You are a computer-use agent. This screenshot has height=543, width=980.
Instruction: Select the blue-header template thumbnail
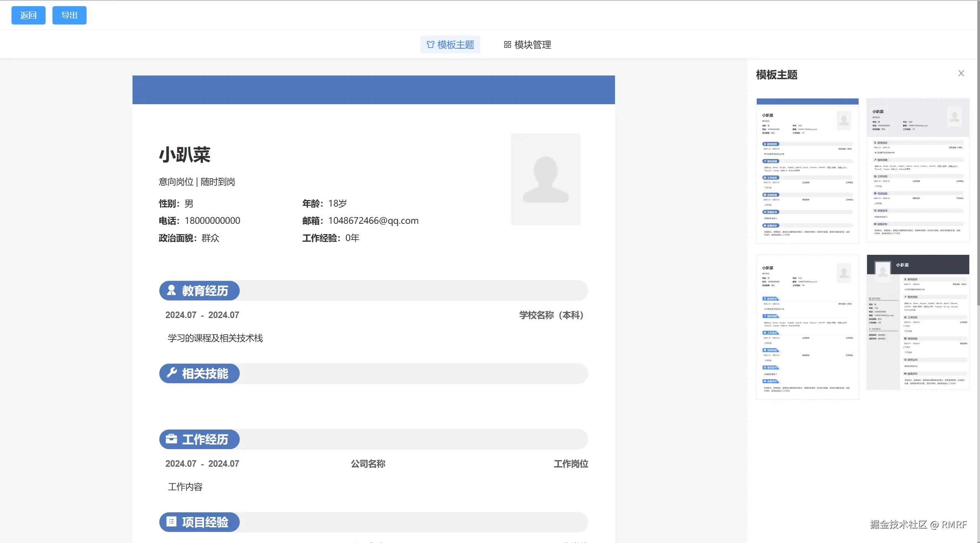(x=807, y=171)
